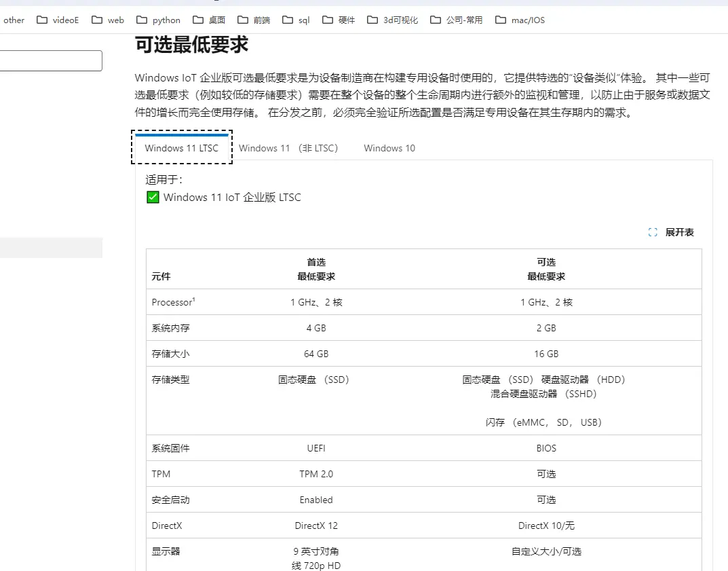Open the python bookmark folder
The height and width of the screenshot is (571, 728).
[x=158, y=20]
